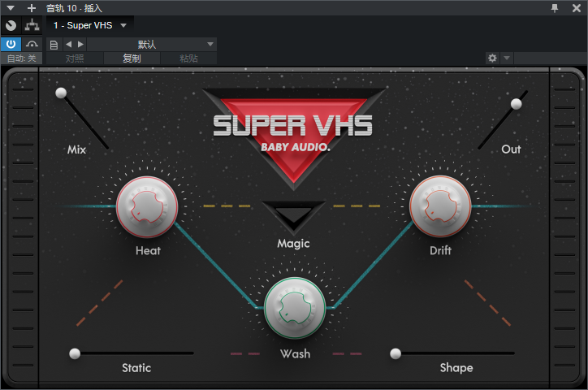Click the Shape slider handle

tap(396, 353)
